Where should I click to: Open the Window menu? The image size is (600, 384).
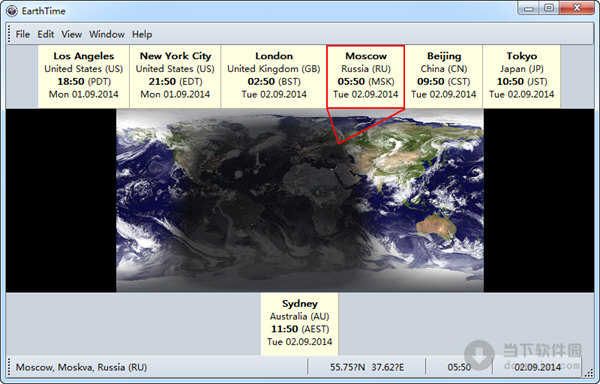(x=107, y=34)
